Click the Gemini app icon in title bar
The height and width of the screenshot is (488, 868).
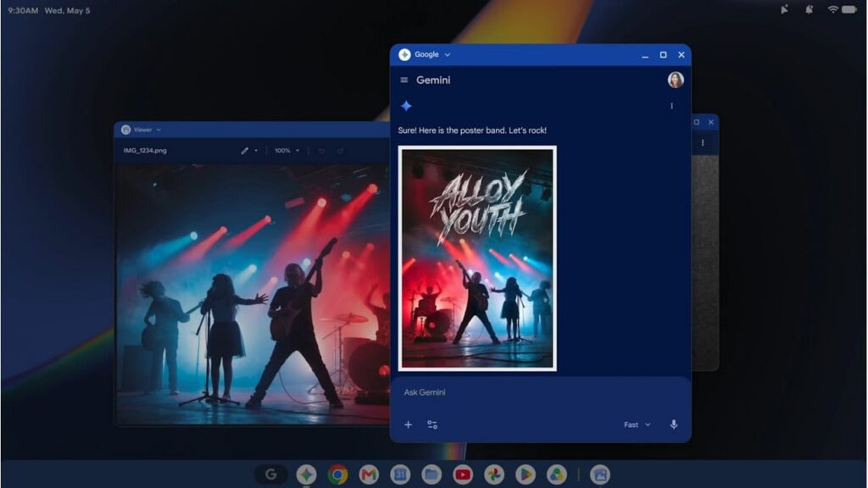pos(404,54)
